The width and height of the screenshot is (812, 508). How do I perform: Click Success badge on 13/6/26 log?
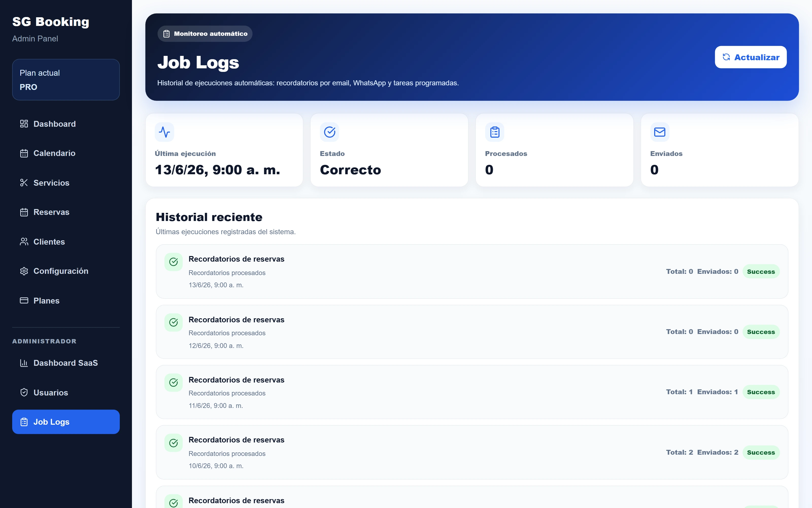(761, 272)
